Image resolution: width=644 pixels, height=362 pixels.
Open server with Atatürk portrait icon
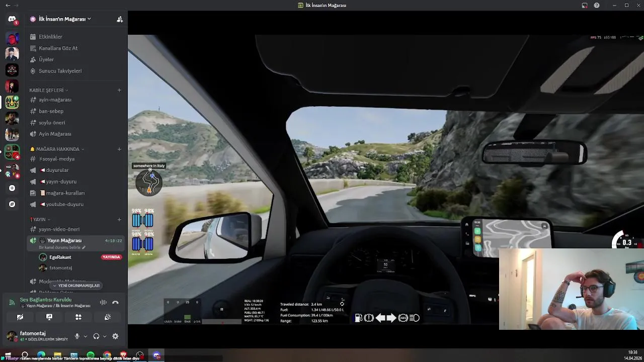tap(12, 53)
